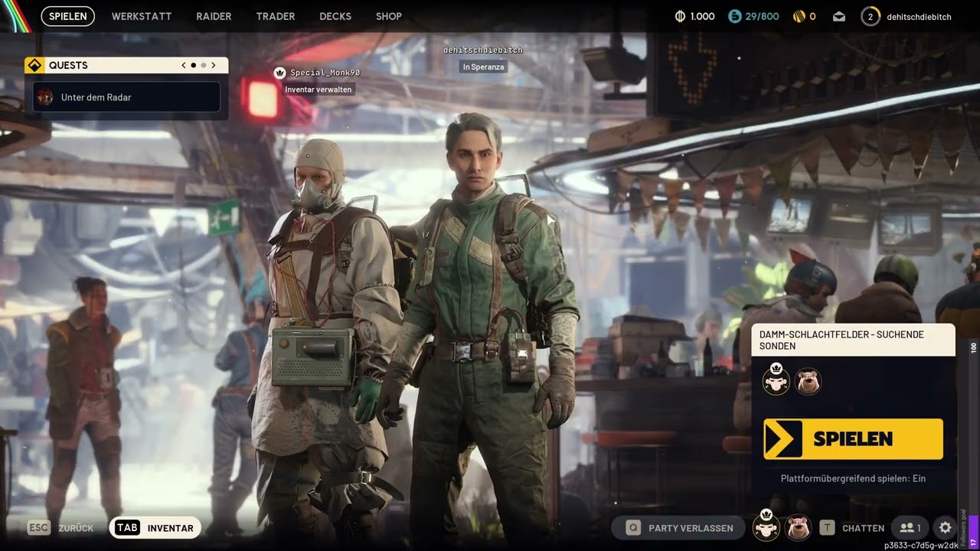Open the quest 'Unter dem Radar'

(x=126, y=97)
